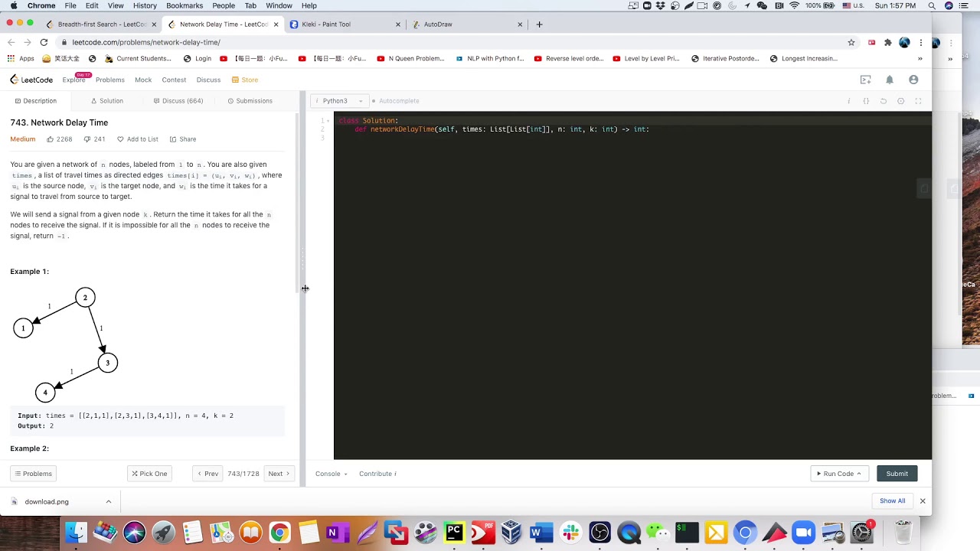Viewport: 980px width, 551px height.
Task: Open the History menu in Chrome
Action: (145, 5)
